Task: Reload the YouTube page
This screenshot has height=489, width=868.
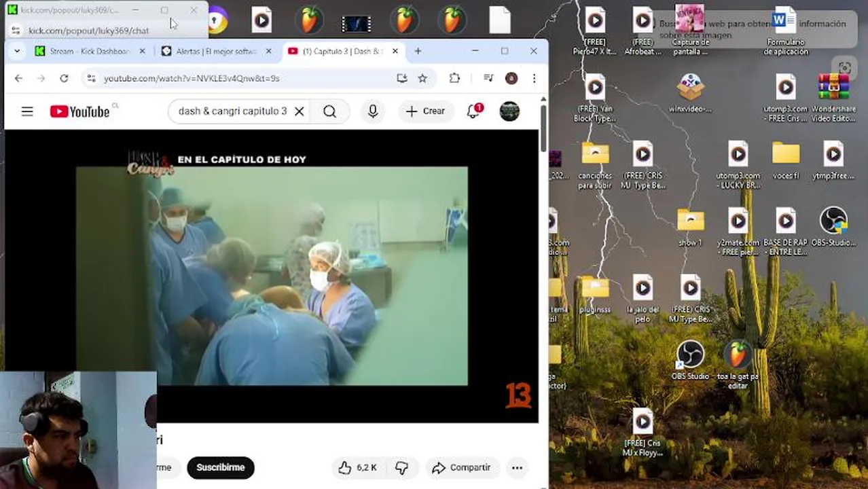Action: 64,78
